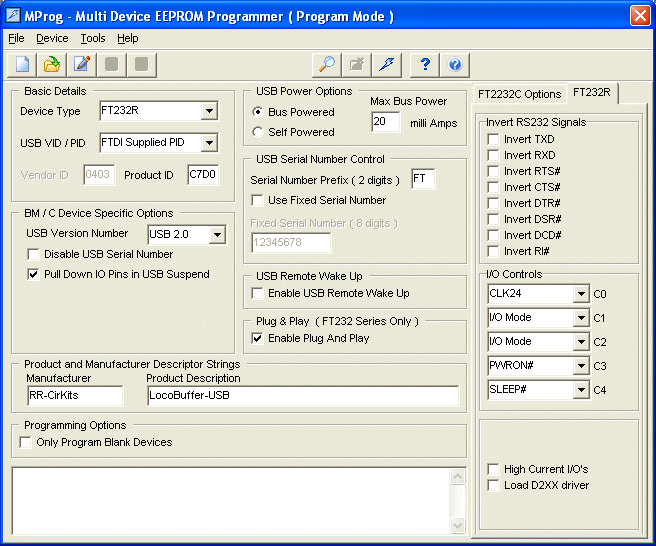The width and height of the screenshot is (656, 546).
Task: Select the Bus Powered radio button
Action: pos(258,112)
